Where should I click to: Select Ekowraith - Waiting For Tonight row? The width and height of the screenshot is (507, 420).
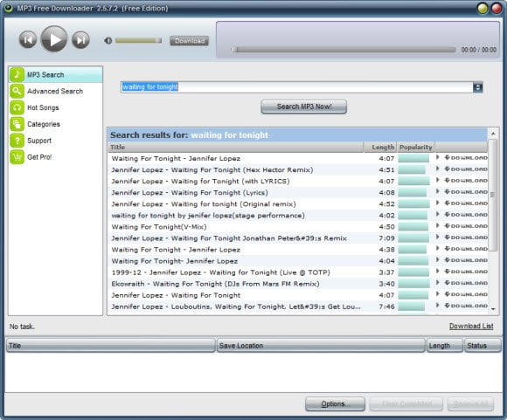tap(297, 284)
